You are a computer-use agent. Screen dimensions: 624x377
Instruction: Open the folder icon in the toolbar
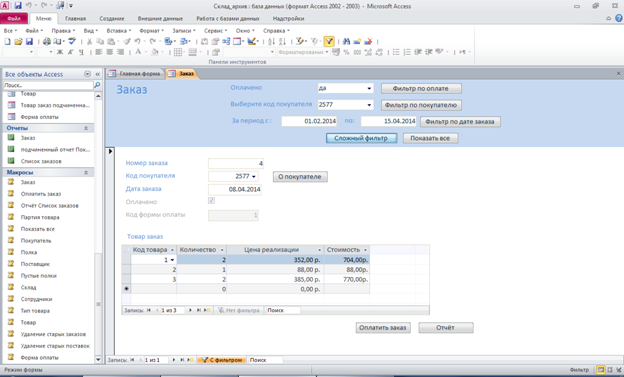pyautogui.click(x=18, y=41)
